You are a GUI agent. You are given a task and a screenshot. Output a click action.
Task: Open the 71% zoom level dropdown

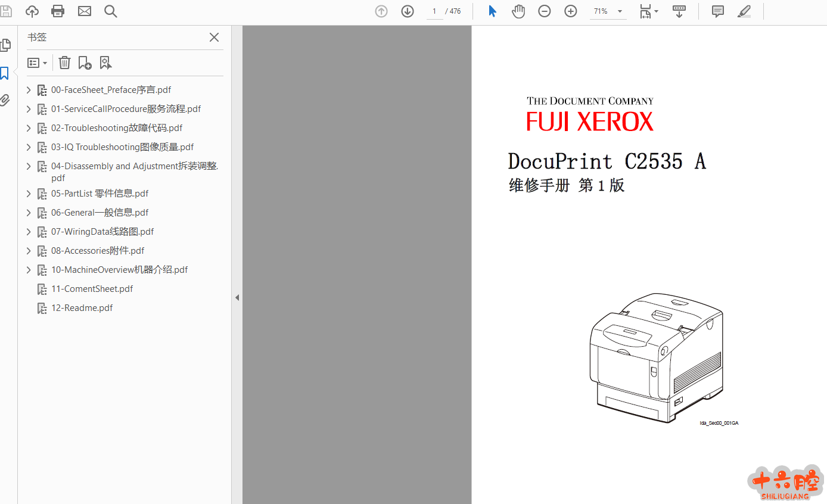tap(620, 11)
